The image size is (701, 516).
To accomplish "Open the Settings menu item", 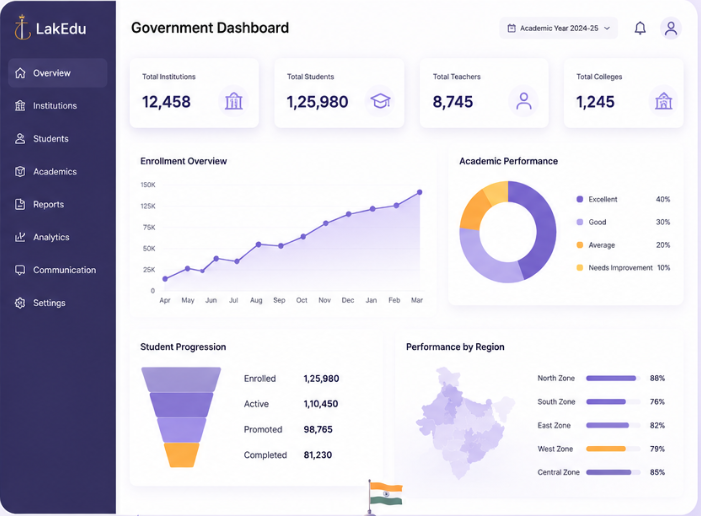I will coord(58,303).
